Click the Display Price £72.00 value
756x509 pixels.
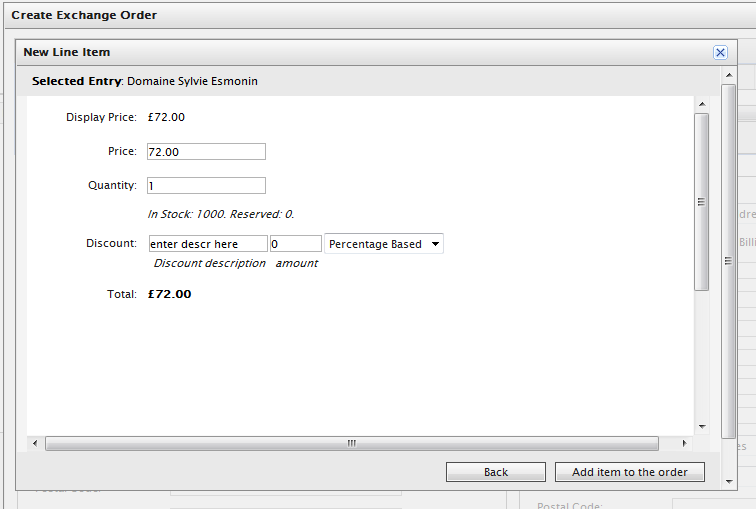[166, 117]
